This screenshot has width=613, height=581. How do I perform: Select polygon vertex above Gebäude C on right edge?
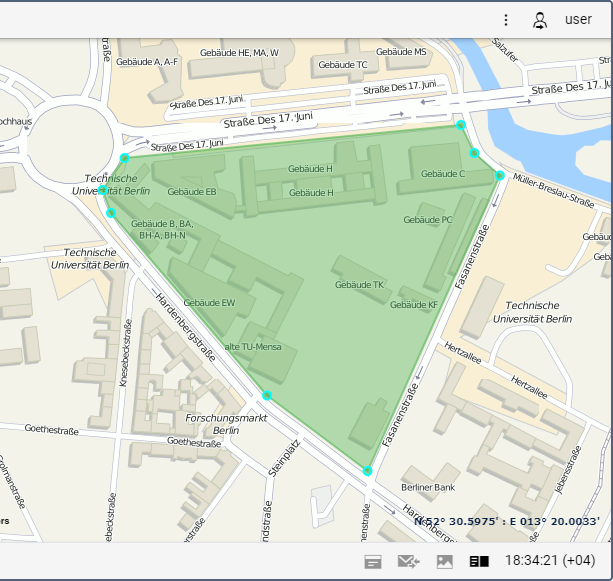(474, 153)
